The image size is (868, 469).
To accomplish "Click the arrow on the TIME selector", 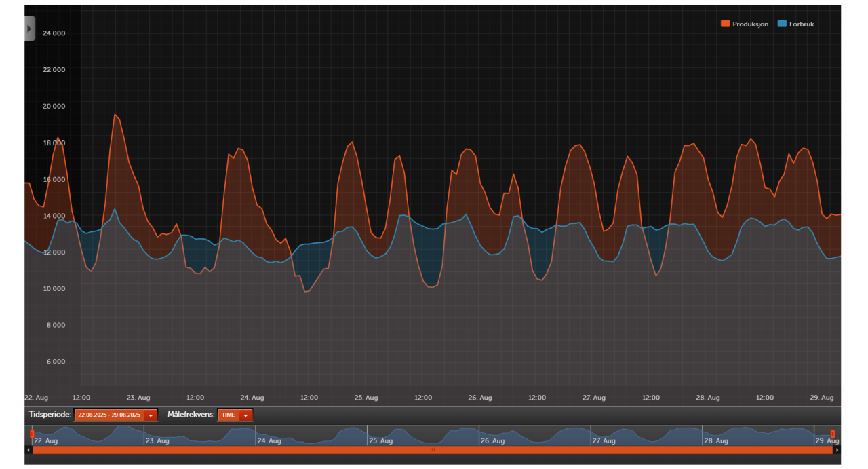I will [x=245, y=415].
